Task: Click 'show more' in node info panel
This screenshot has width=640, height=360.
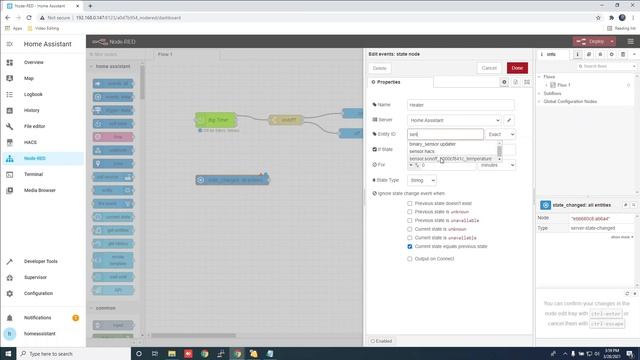Action: [622, 237]
